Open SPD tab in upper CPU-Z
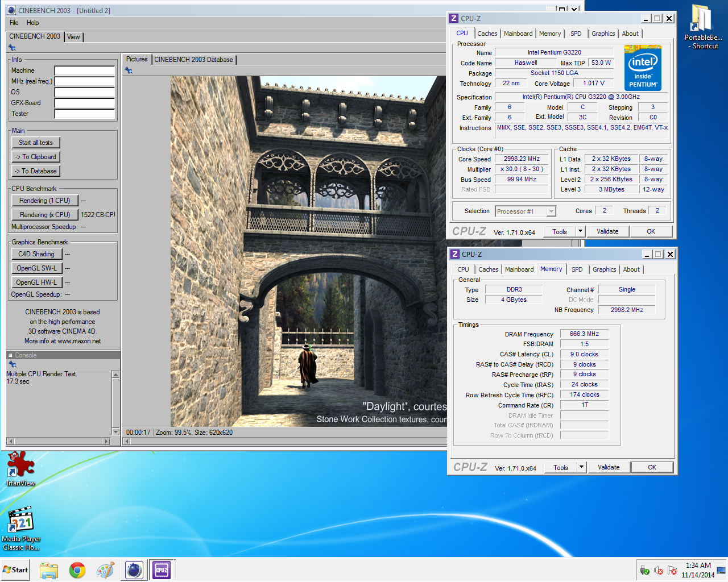 [576, 34]
